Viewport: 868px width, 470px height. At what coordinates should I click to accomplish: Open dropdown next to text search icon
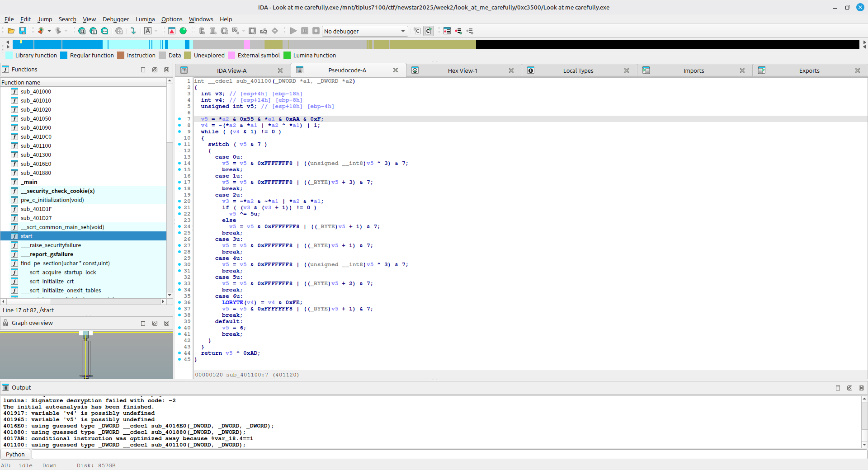pos(156,31)
